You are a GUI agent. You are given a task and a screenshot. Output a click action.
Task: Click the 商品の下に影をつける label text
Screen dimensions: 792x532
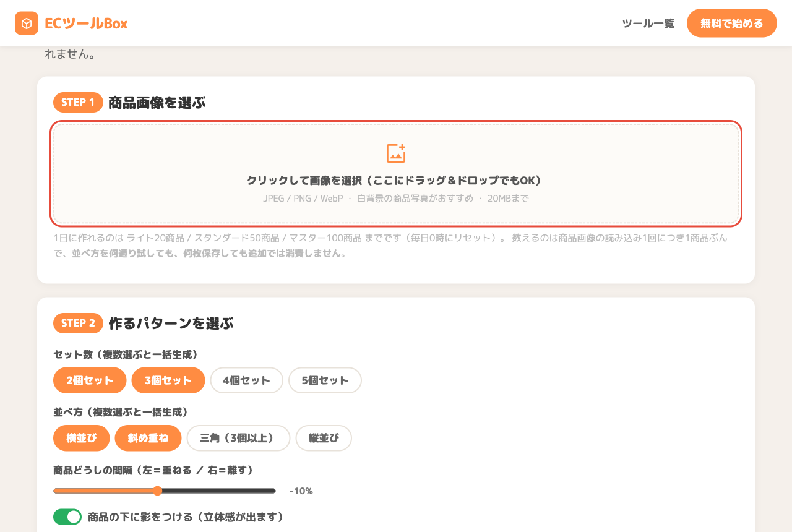(186, 517)
